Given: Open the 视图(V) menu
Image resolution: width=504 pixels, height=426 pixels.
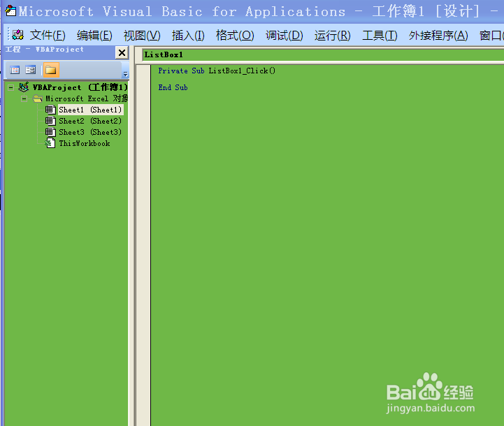Looking at the screenshot, I should tap(142, 36).
